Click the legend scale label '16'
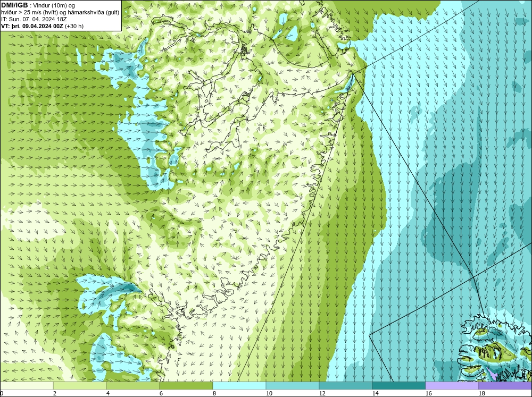The image size is (532, 397). coord(428,393)
